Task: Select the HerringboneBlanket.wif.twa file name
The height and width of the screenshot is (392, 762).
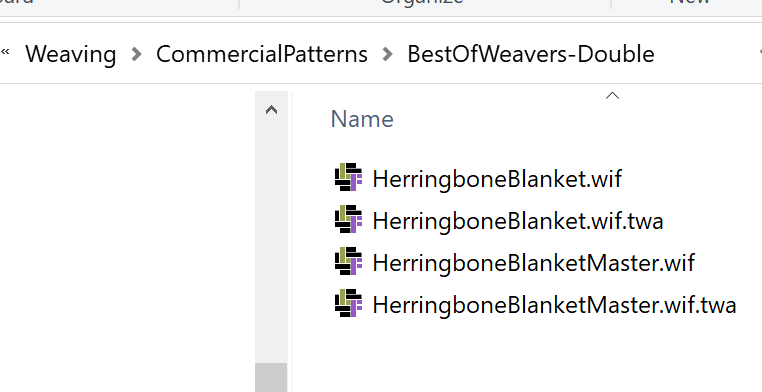Action: (518, 221)
